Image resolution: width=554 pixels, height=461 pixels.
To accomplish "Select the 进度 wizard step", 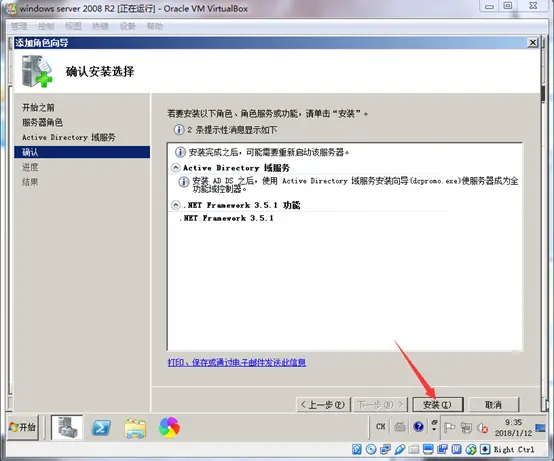I will pyautogui.click(x=30, y=167).
